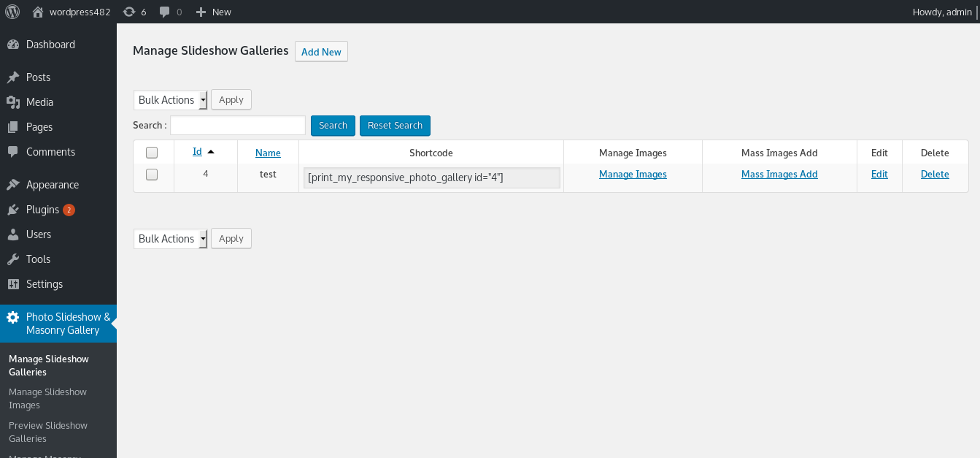Open the updates icon showing 6
This screenshot has height=458, width=980.
point(129,12)
